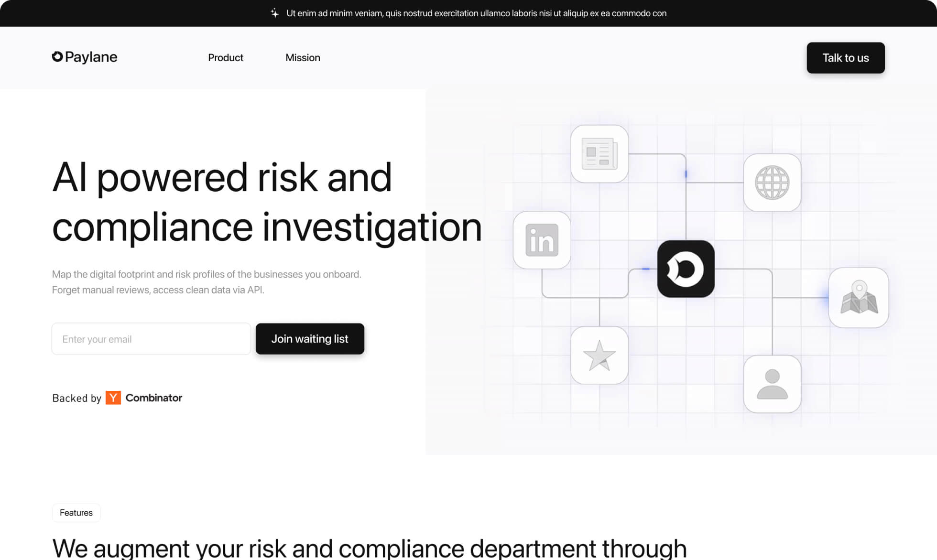Image resolution: width=937 pixels, height=560 pixels.
Task: Click the announcement bar text
Action: click(x=476, y=13)
